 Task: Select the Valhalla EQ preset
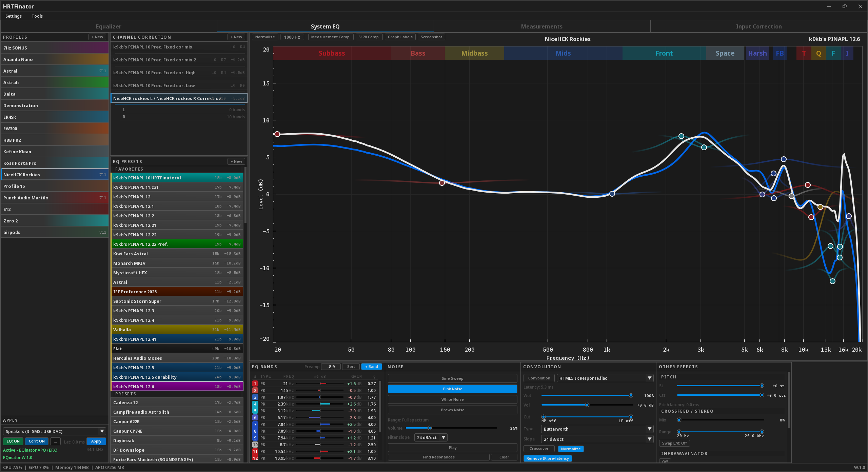[177, 330]
